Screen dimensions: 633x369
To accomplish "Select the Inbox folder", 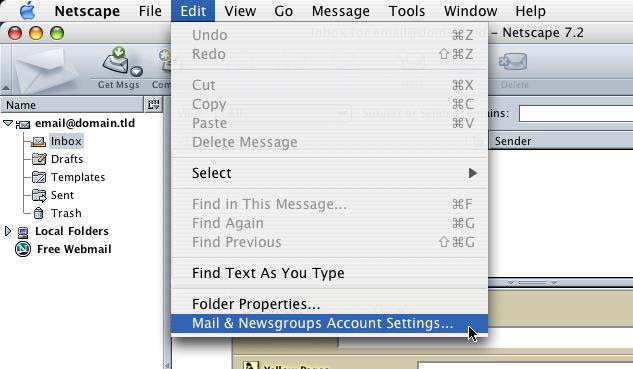I will click(x=66, y=141).
